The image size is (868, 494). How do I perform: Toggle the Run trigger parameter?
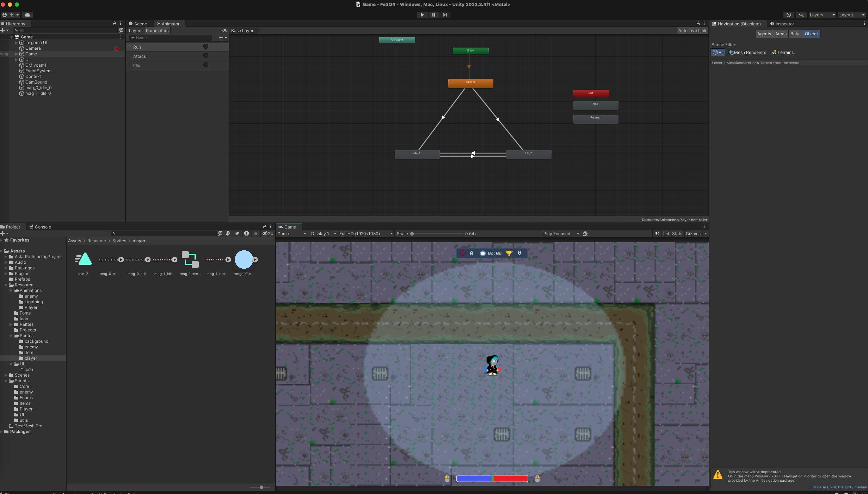click(x=206, y=47)
